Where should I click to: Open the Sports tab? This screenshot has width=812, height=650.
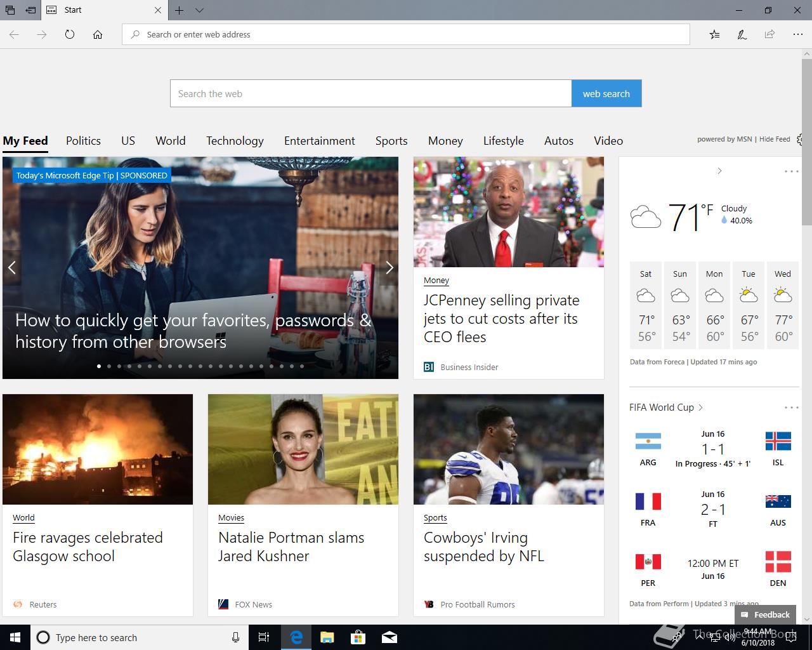(391, 141)
